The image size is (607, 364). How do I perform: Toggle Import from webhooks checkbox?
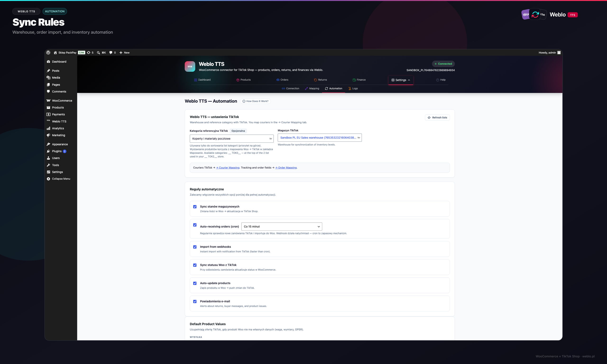coord(195,247)
